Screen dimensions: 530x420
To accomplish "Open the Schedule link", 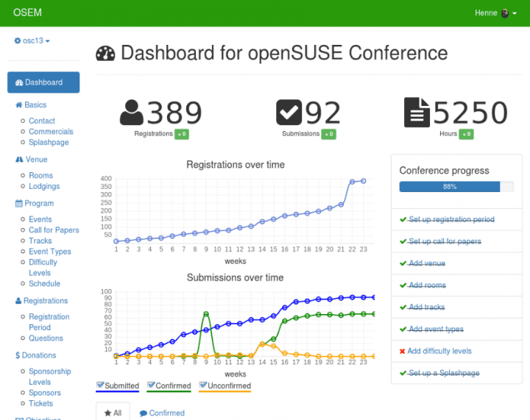I will click(x=45, y=284).
